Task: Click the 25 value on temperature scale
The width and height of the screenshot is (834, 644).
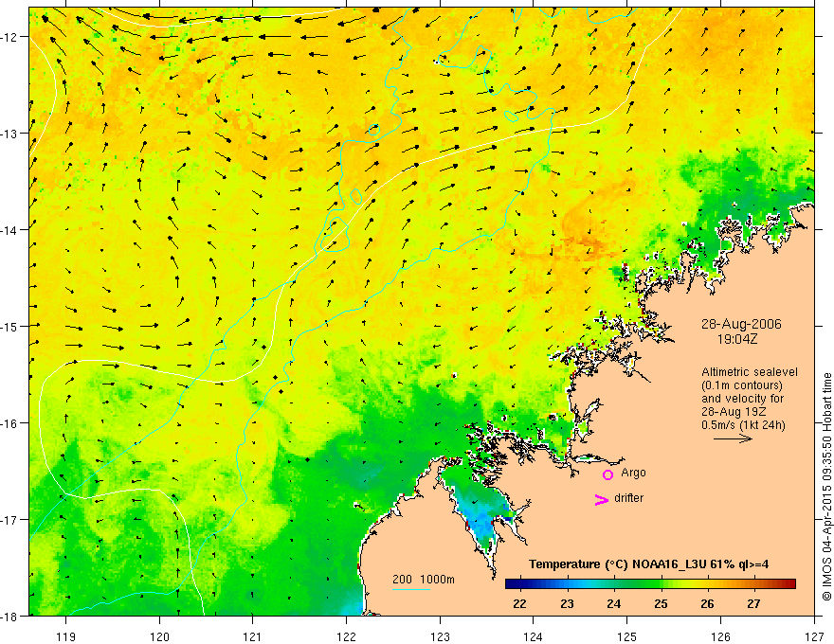Action: pos(661,604)
